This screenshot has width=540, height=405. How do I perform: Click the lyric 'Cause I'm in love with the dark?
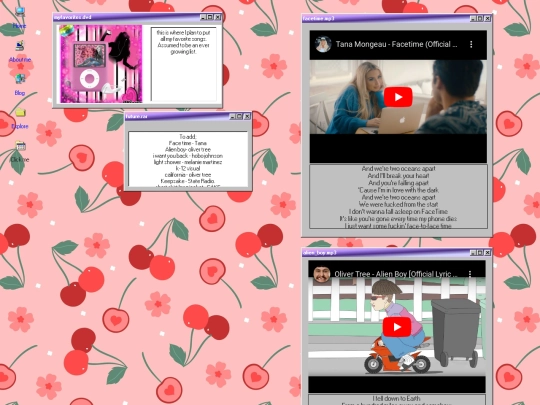(398, 190)
